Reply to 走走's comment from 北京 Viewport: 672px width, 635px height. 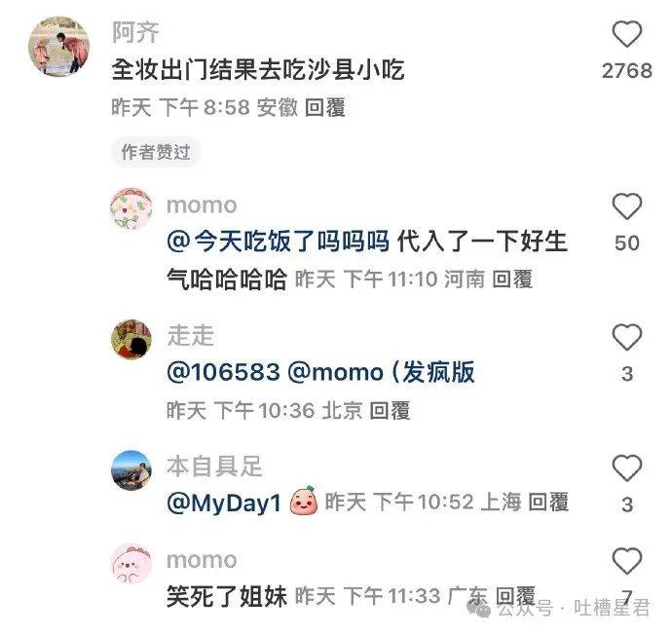pyautogui.click(x=390, y=410)
